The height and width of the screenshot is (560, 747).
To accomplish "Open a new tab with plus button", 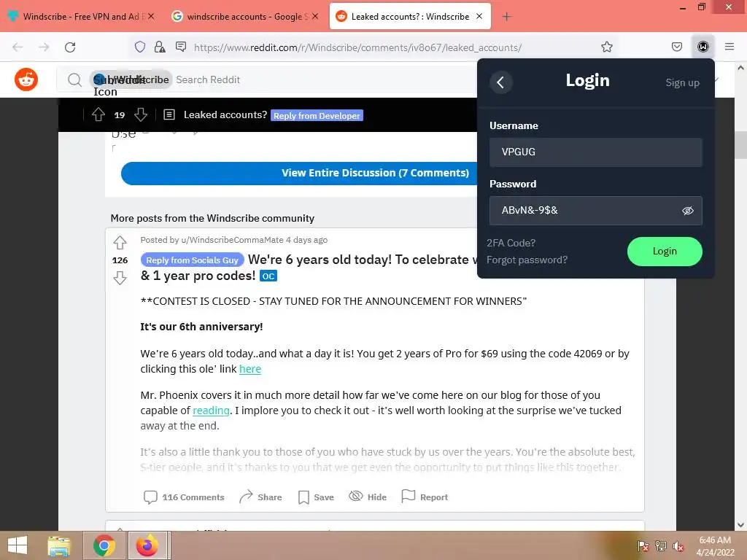I will [506, 17].
